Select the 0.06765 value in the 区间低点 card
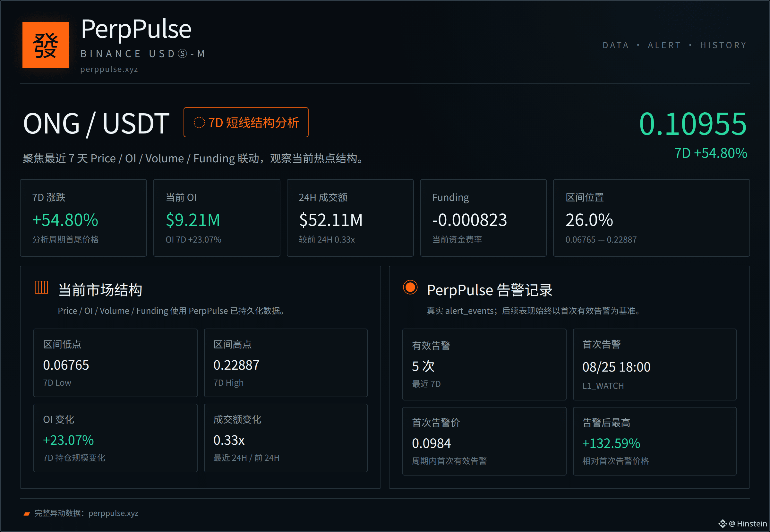Image resolution: width=770 pixels, height=532 pixels. (66, 365)
